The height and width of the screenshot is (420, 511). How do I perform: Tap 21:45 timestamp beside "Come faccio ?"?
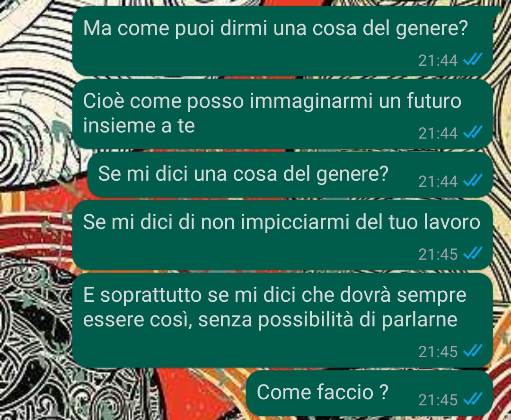pos(438,400)
